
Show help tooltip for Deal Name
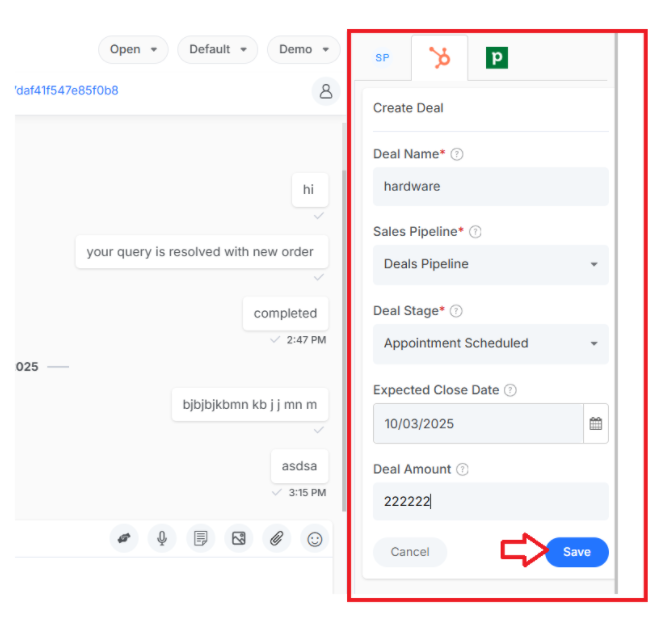tap(456, 154)
